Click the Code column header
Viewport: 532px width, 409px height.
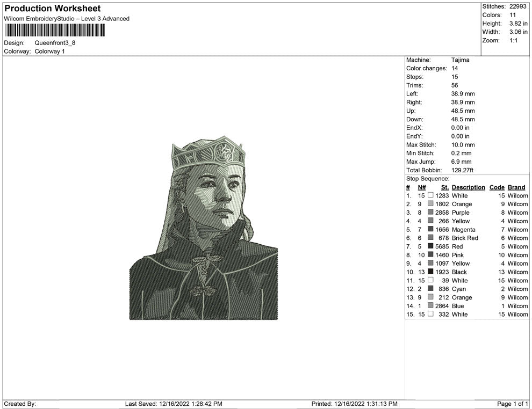tap(497, 187)
